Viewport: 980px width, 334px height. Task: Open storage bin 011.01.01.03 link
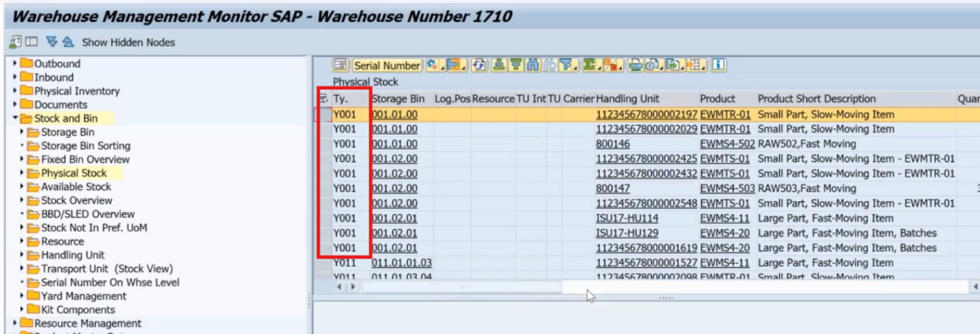[402, 263]
